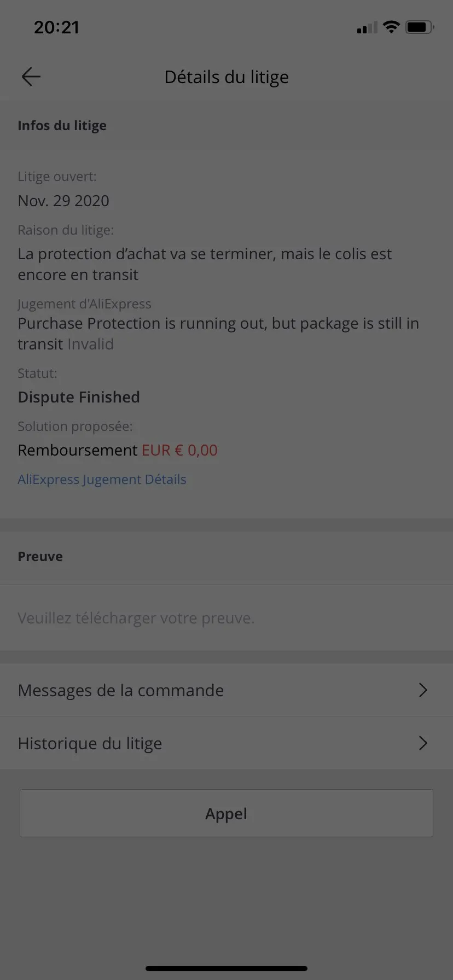
Task: Tap the back arrow icon
Action: (x=31, y=77)
